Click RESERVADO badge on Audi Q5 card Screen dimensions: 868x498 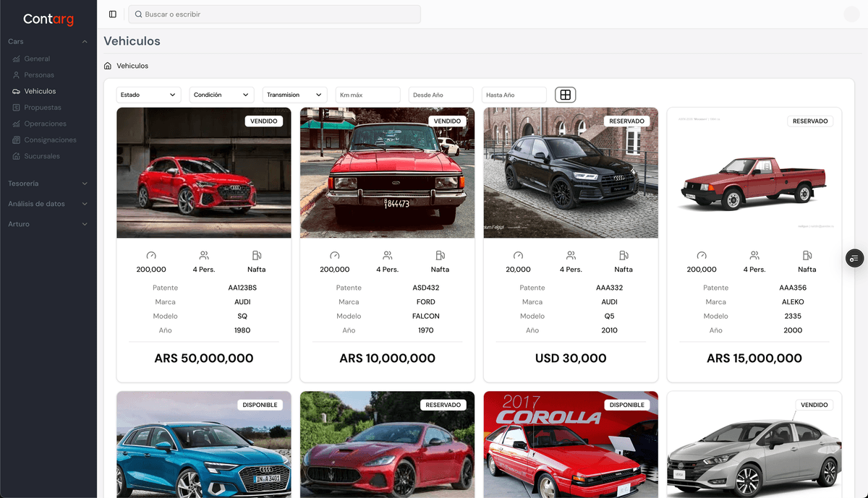(627, 121)
